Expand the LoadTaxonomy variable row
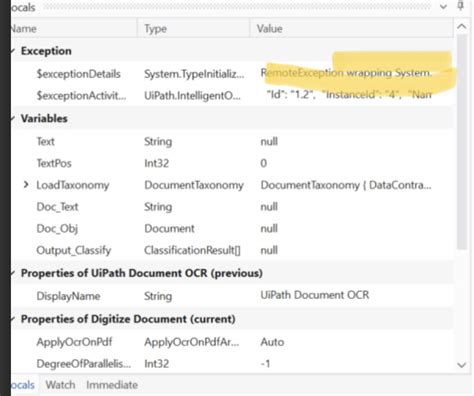Image resolution: width=474 pixels, height=396 pixels. pos(26,185)
